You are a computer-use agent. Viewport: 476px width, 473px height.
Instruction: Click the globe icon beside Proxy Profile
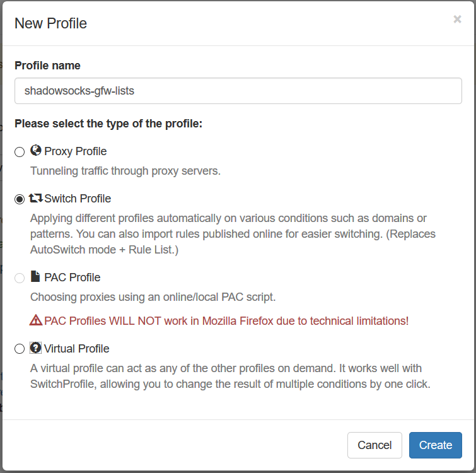pos(36,151)
